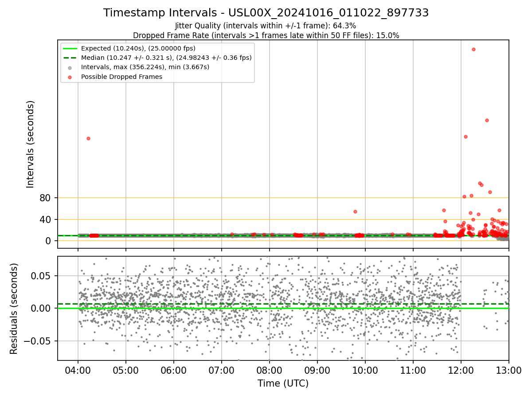Select the Dropped Frame Rate 15.0% subtitle line

(x=266, y=35)
